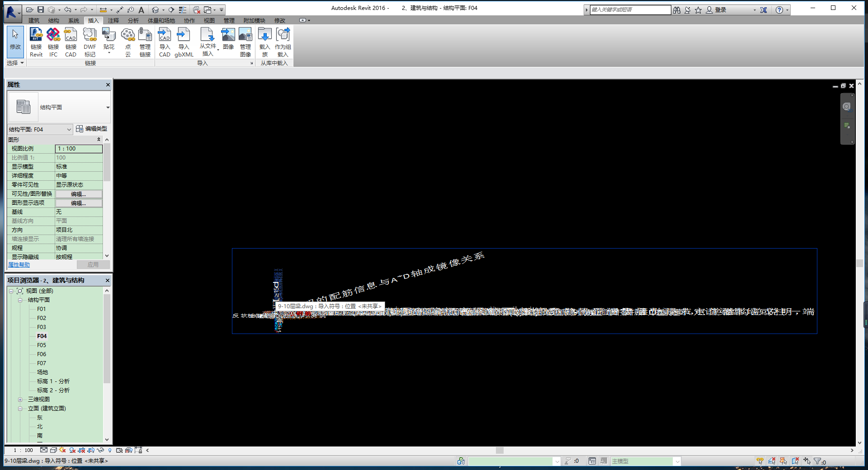Image resolution: width=868 pixels, height=470 pixels.
Task: Open the DWF Markup (DWF 标记) tool
Action: tap(90, 42)
